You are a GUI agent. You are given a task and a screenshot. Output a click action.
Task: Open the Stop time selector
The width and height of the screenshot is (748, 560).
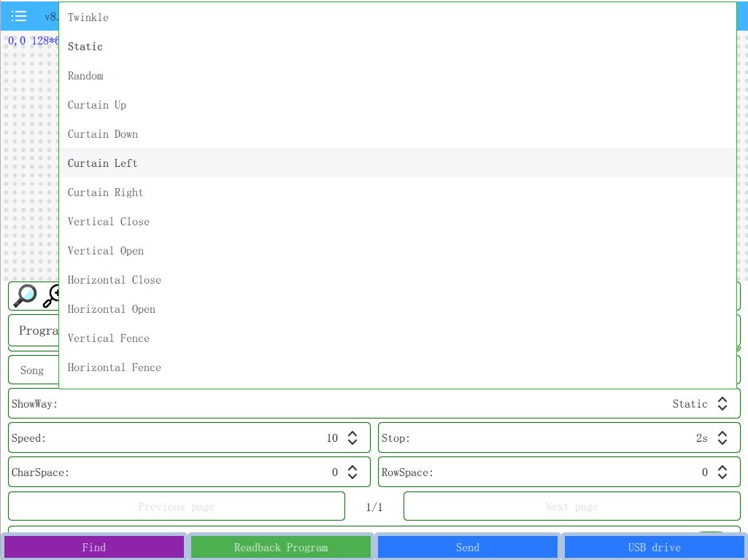[722, 438]
